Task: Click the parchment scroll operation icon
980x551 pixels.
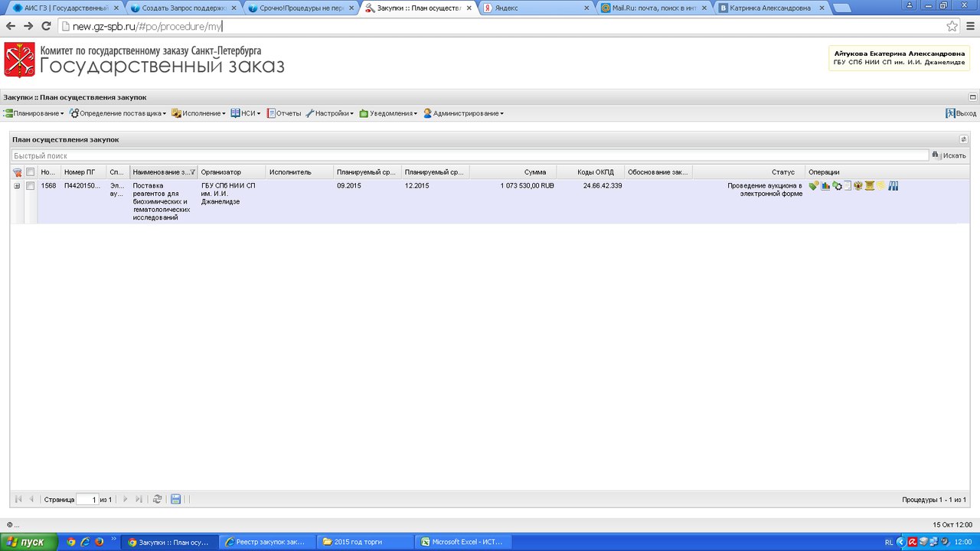Action: [870, 186]
